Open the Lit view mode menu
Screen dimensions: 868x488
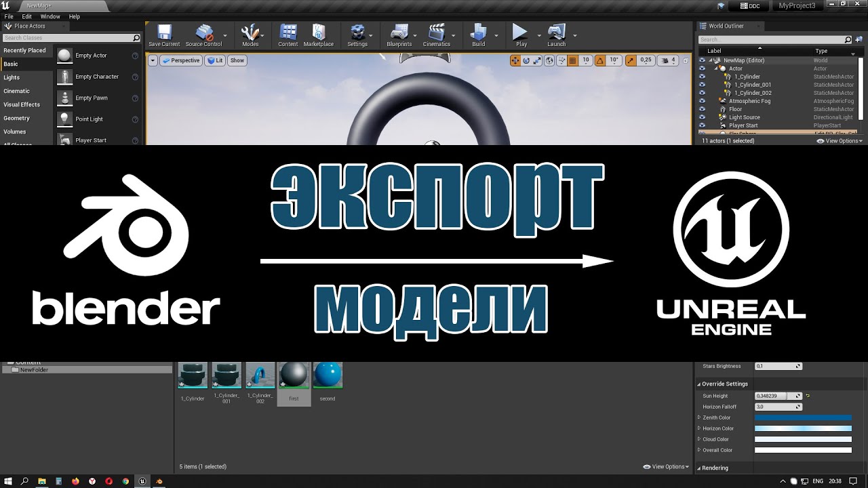tap(215, 60)
